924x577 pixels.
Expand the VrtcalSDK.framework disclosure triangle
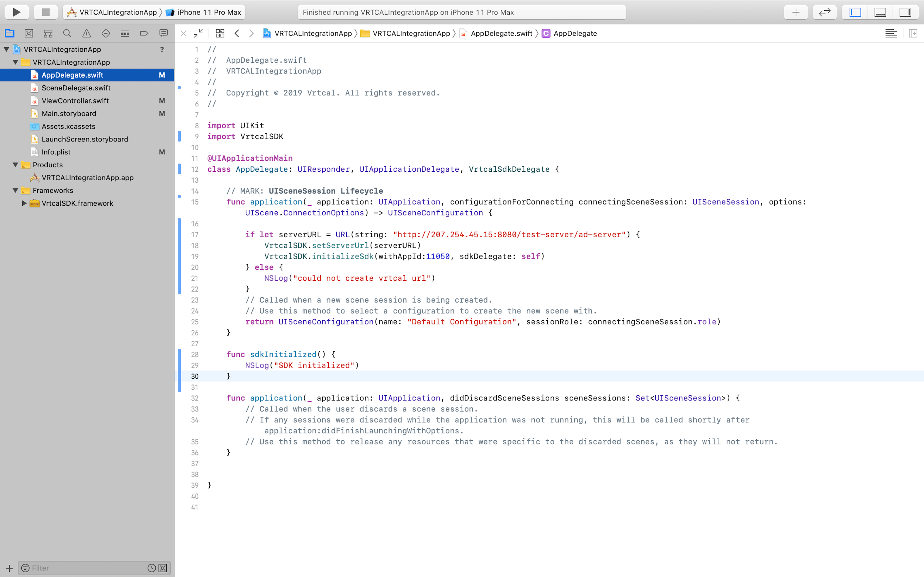pyautogui.click(x=24, y=203)
